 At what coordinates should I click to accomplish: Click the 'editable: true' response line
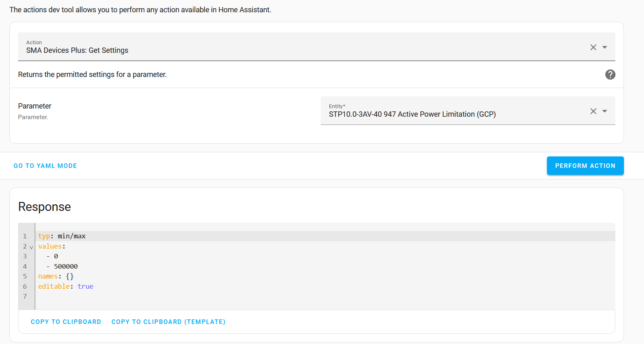(66, 287)
